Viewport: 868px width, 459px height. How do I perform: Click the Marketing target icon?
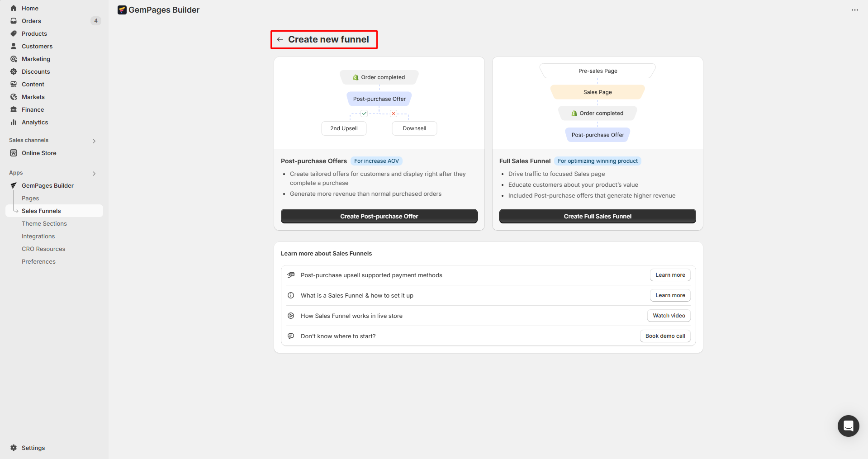(14, 59)
